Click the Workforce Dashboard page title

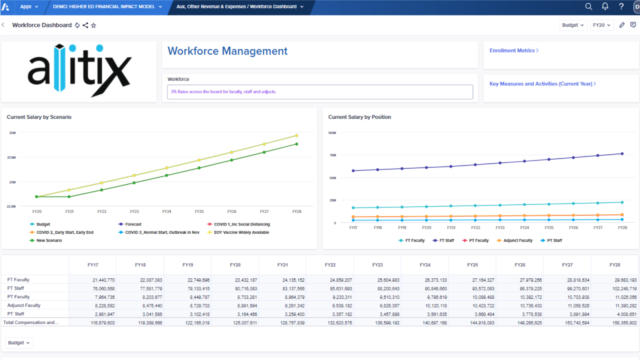click(x=42, y=25)
